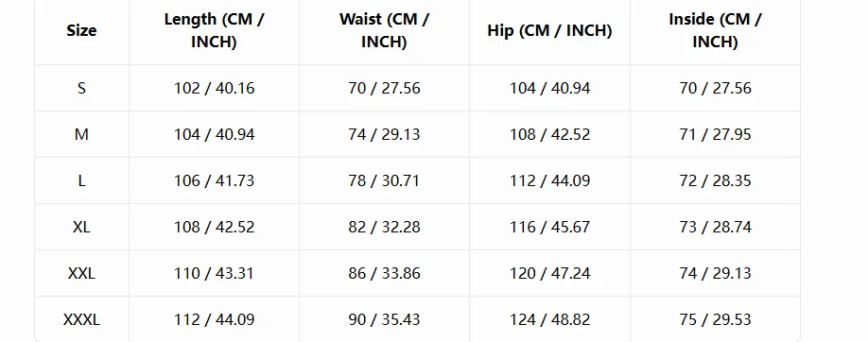Click the Inside (CM / INCH) header
This screenshot has height=342, width=868.
pyautogui.click(x=715, y=30)
